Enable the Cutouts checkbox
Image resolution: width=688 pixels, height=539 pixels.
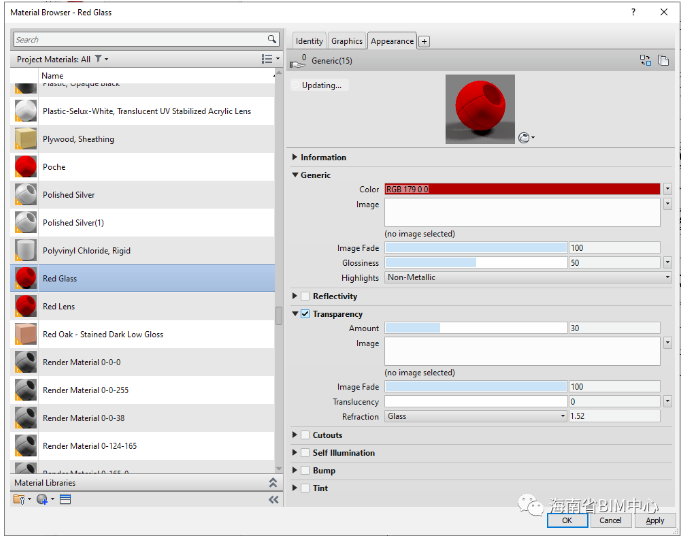coord(306,436)
